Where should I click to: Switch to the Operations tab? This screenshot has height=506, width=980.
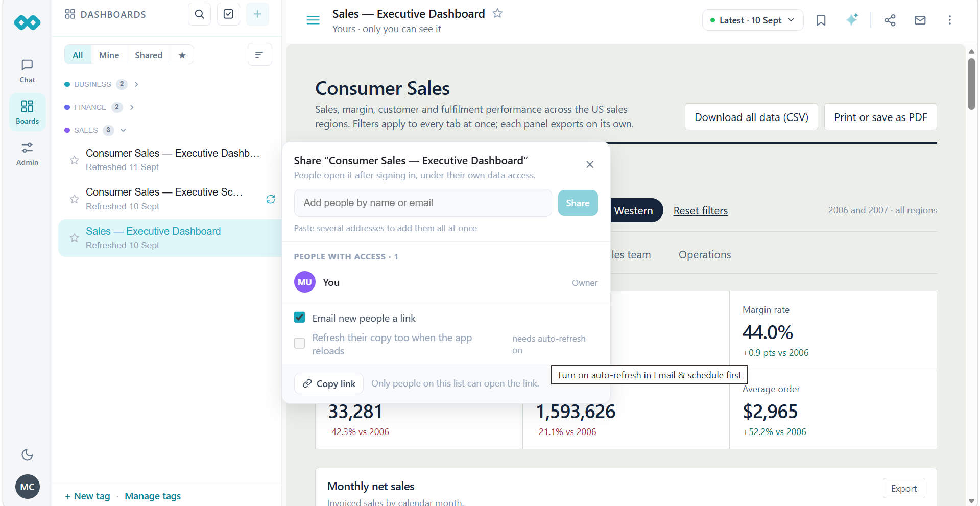(x=705, y=254)
